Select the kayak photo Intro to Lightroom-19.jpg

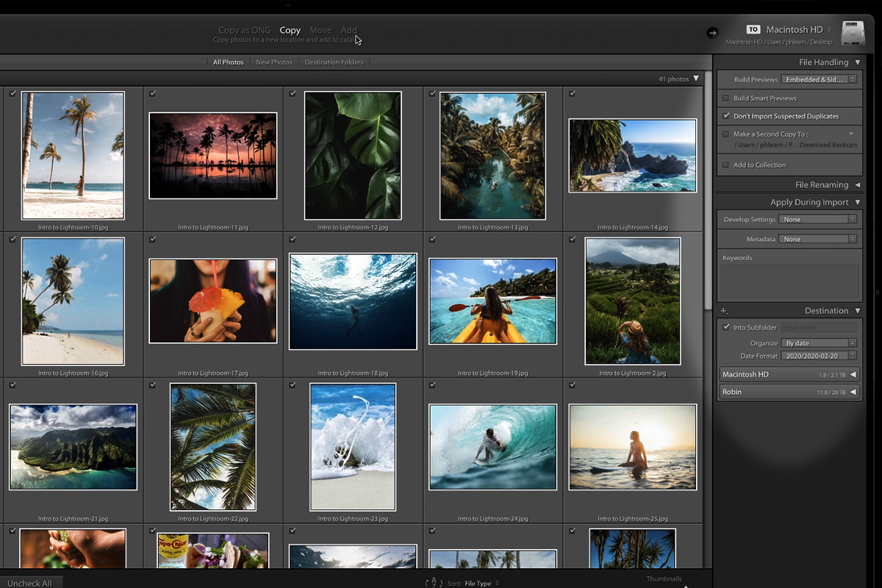(492, 301)
